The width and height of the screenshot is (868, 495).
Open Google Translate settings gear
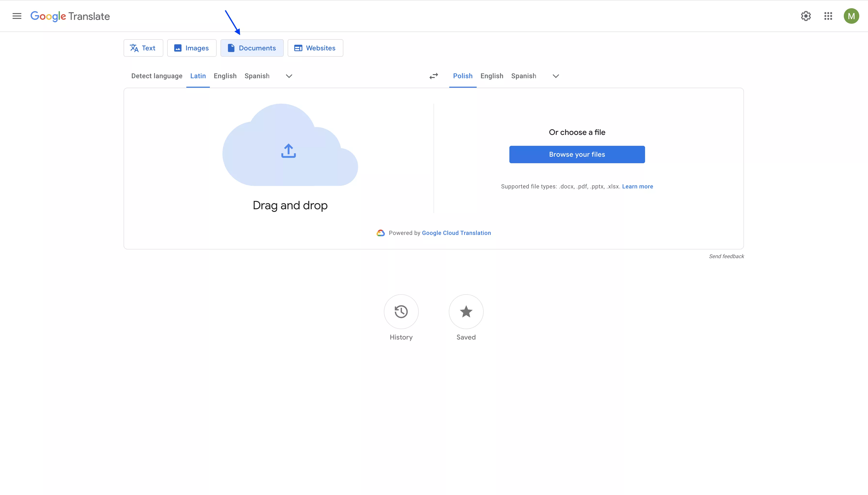[805, 16]
